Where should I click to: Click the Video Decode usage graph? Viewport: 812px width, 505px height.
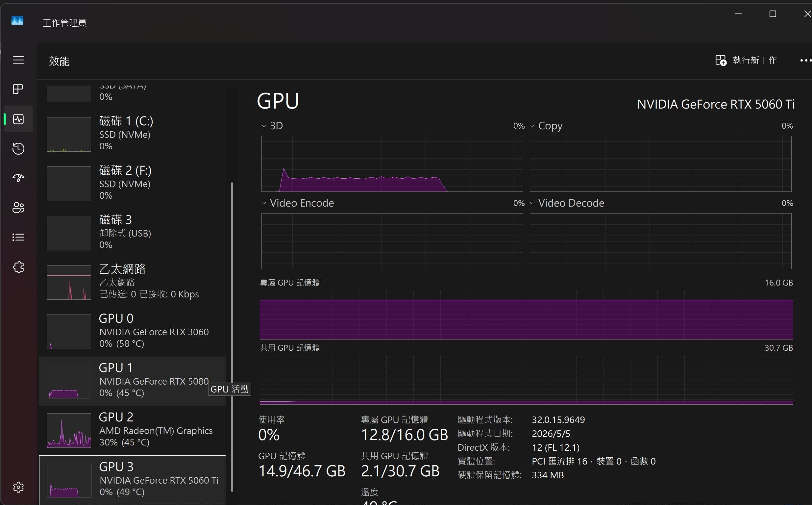click(660, 241)
